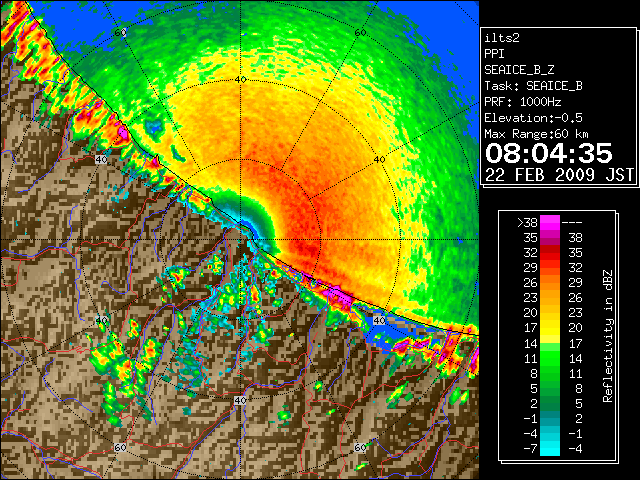
Task: Click the 40 range label due north
Action: click(240, 79)
